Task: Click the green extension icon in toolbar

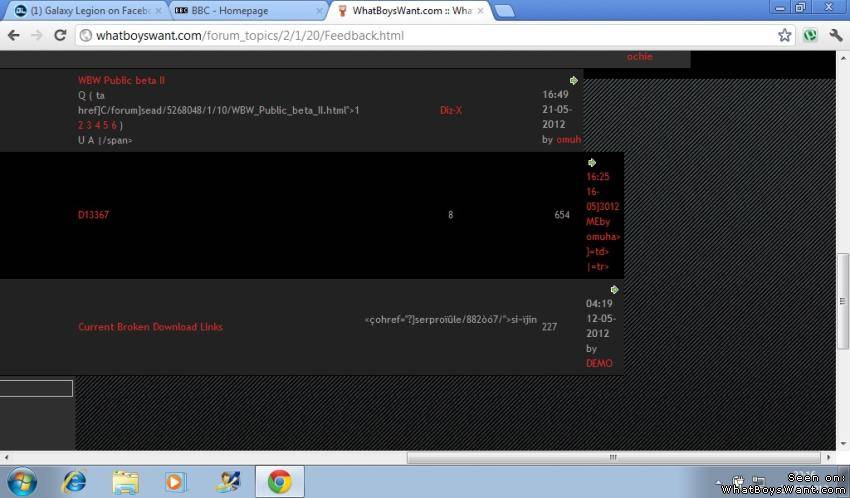Action: (810, 35)
